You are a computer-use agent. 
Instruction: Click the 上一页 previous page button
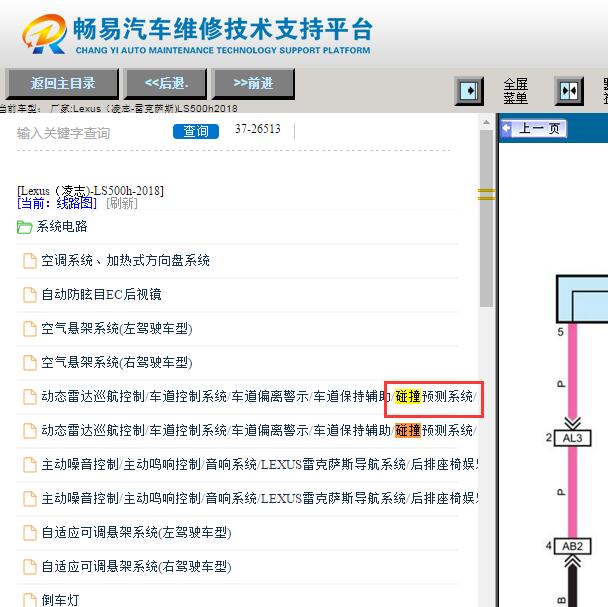pyautogui.click(x=534, y=128)
